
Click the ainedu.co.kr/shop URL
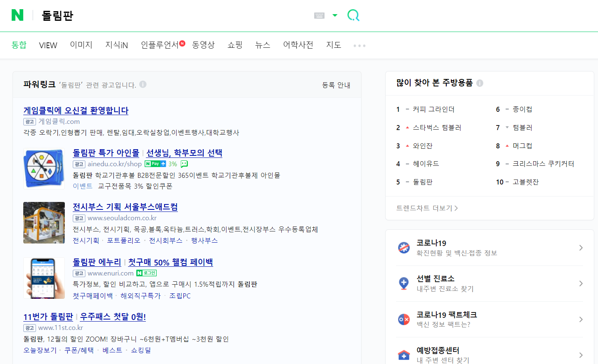[115, 164]
